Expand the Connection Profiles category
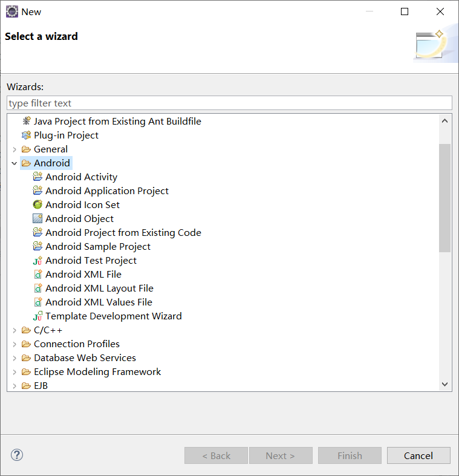This screenshot has width=459, height=476. click(15, 344)
